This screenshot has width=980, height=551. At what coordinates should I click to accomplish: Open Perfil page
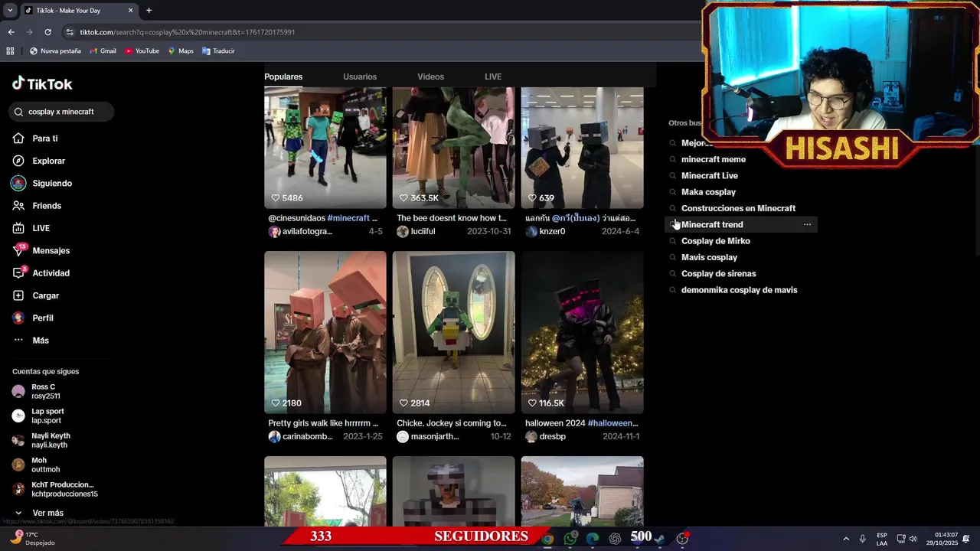pos(33,318)
